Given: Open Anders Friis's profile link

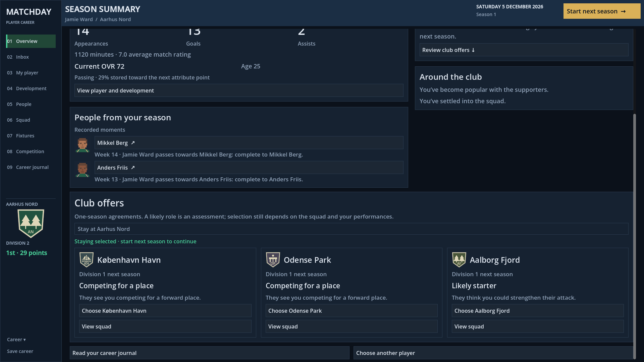Looking at the screenshot, I should pos(249,168).
